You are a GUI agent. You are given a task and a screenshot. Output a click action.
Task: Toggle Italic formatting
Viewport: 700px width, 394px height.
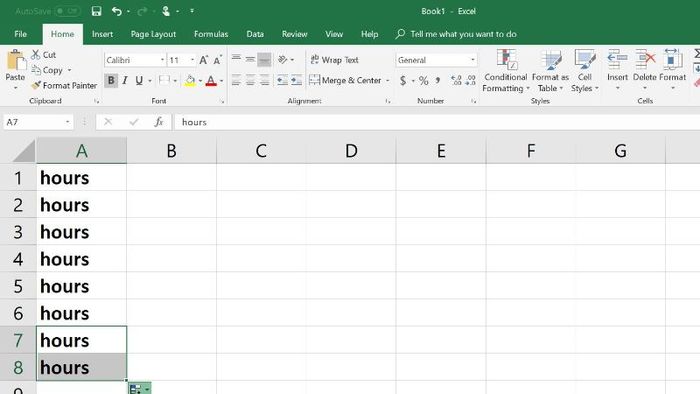point(125,80)
